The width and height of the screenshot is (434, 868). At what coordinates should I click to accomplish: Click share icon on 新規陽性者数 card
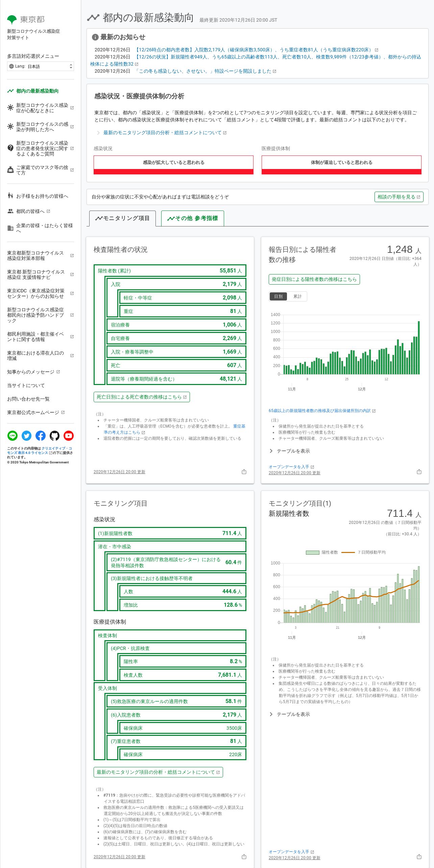point(419,857)
